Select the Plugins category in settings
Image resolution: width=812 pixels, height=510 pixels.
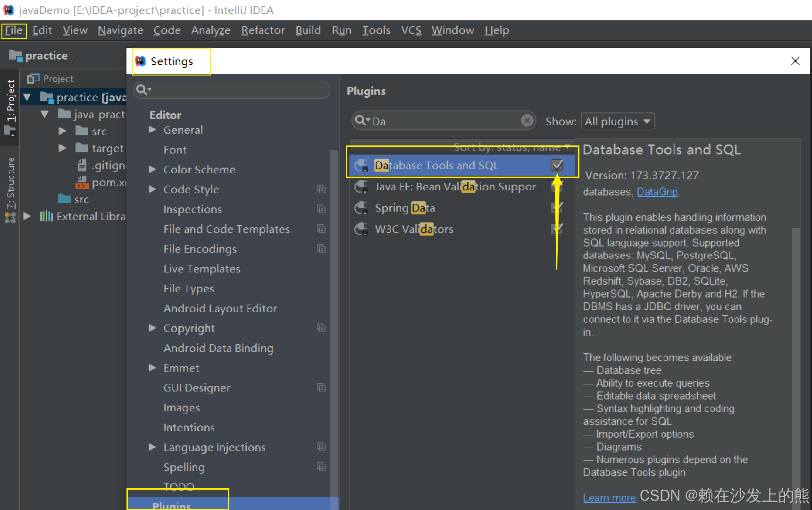click(x=233, y=504)
